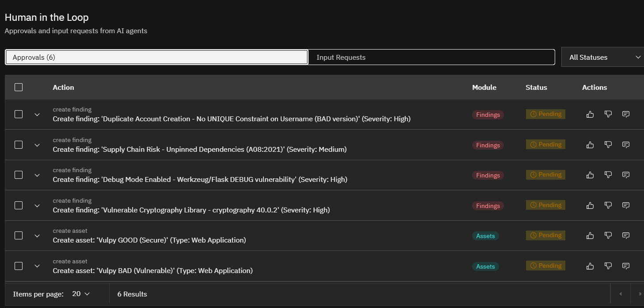Select the Duplicate Account Creation row checkbox
Screen dimensions: 644x308
point(19,114)
